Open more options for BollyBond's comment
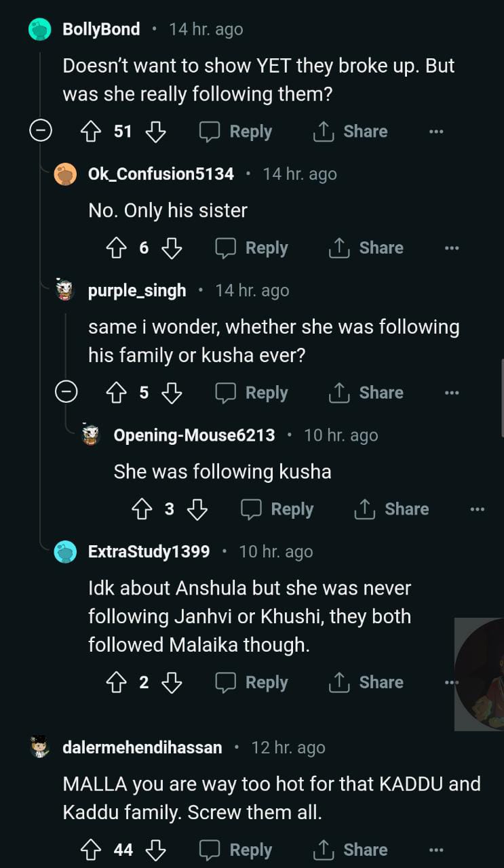Viewport: 504px width, 868px height. pyautogui.click(x=436, y=132)
